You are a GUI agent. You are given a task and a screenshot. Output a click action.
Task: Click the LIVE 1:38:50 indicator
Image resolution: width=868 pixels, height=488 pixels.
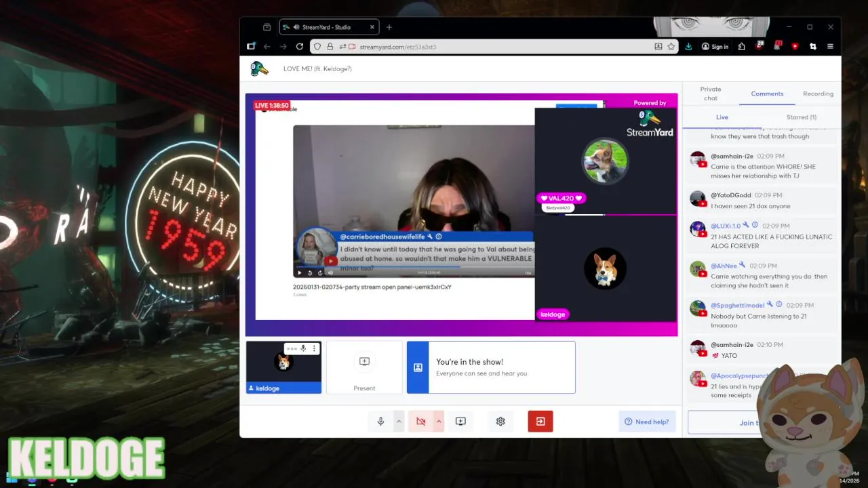(272, 106)
